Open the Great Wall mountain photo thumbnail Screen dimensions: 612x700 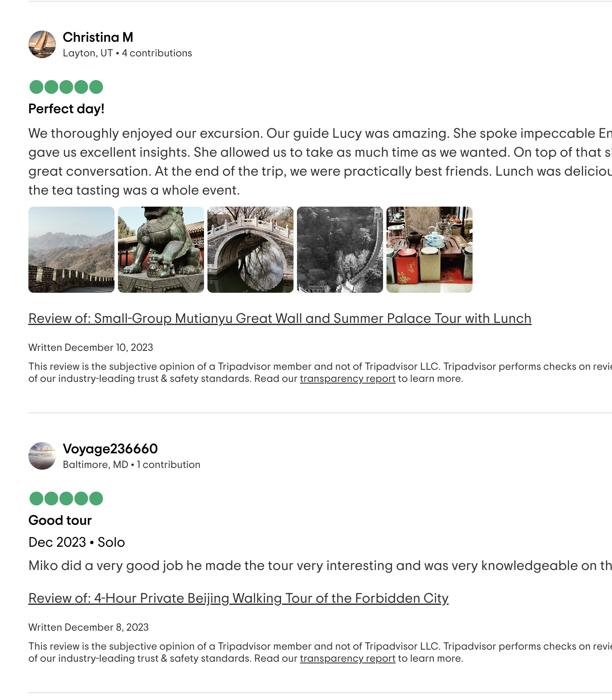[x=71, y=250]
